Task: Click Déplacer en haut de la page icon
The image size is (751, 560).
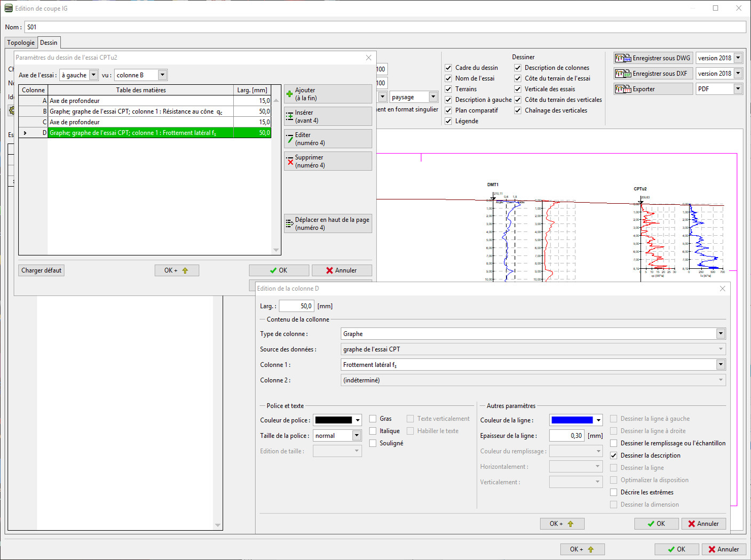Action: point(290,223)
